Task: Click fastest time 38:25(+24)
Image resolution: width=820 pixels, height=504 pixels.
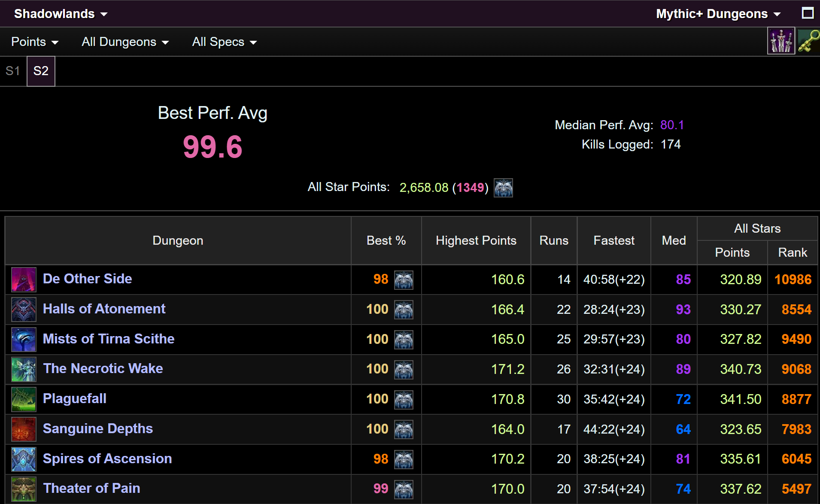Action: (x=614, y=459)
